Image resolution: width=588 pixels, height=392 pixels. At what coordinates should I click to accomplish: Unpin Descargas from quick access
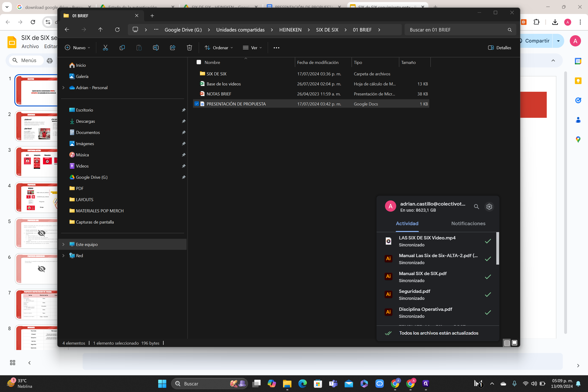pyautogui.click(x=183, y=121)
